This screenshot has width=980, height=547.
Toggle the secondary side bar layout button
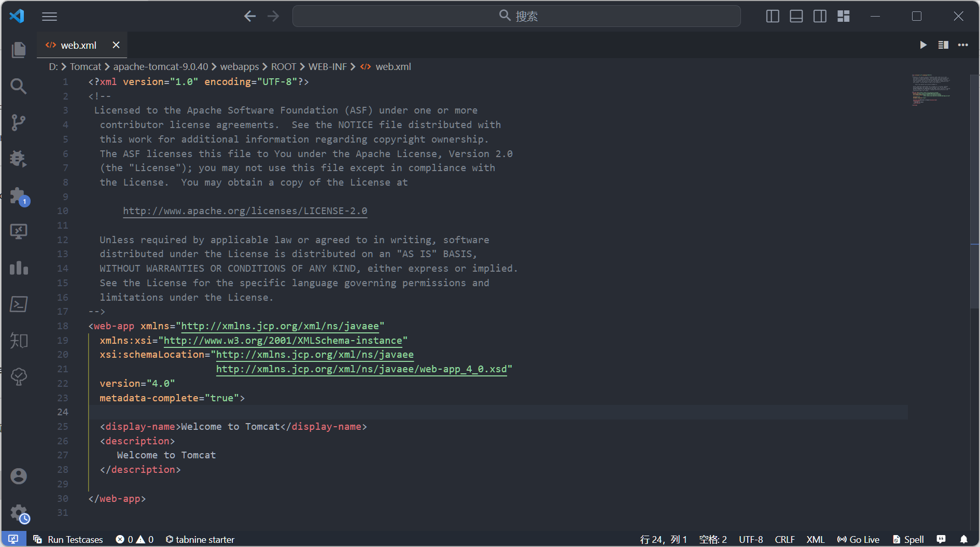(x=820, y=17)
